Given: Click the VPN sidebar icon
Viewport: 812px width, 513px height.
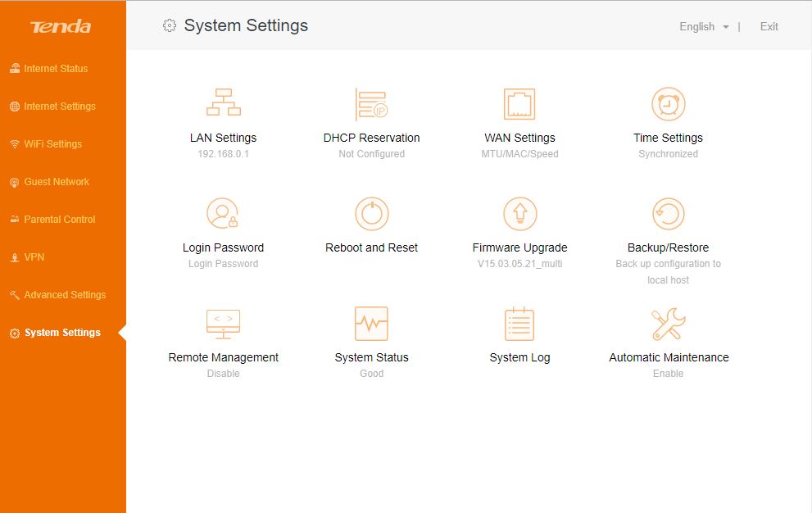Looking at the screenshot, I should (x=15, y=257).
